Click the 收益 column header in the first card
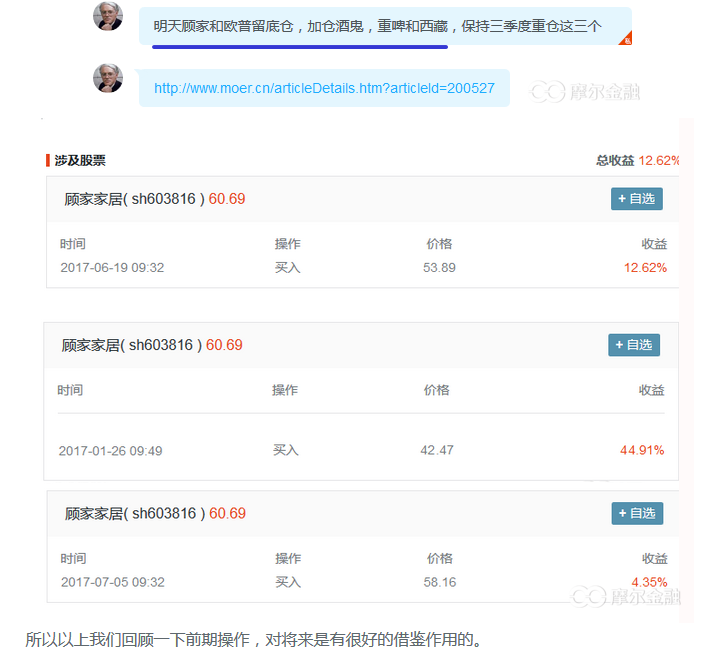Image resolution: width=705 pixels, height=657 pixels. [654, 244]
